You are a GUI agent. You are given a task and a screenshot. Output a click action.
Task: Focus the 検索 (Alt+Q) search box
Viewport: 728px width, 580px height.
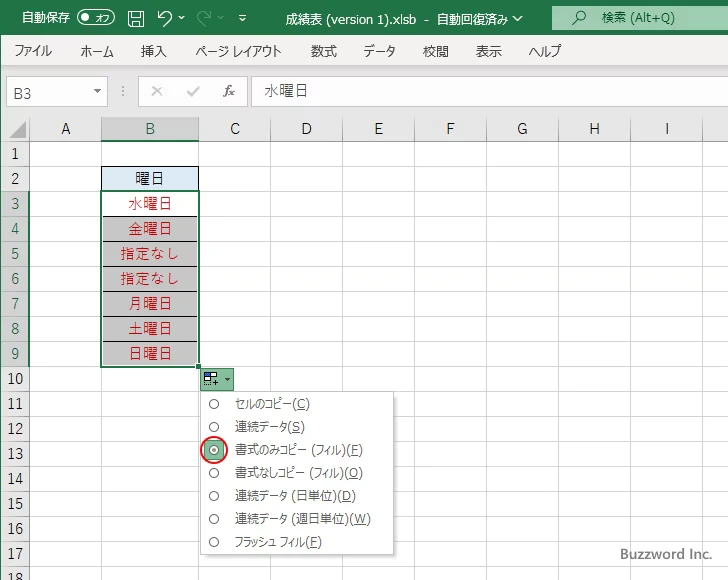click(640, 18)
